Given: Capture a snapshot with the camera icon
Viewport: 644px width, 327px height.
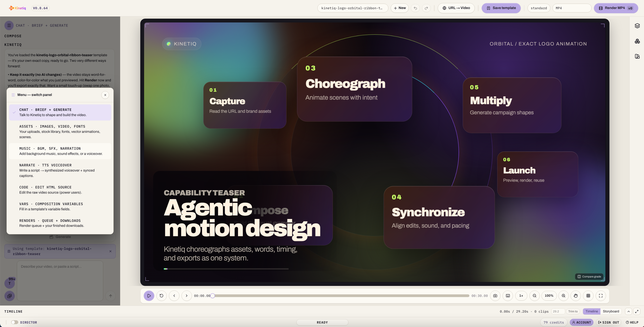Looking at the screenshot, I should click(x=495, y=296).
